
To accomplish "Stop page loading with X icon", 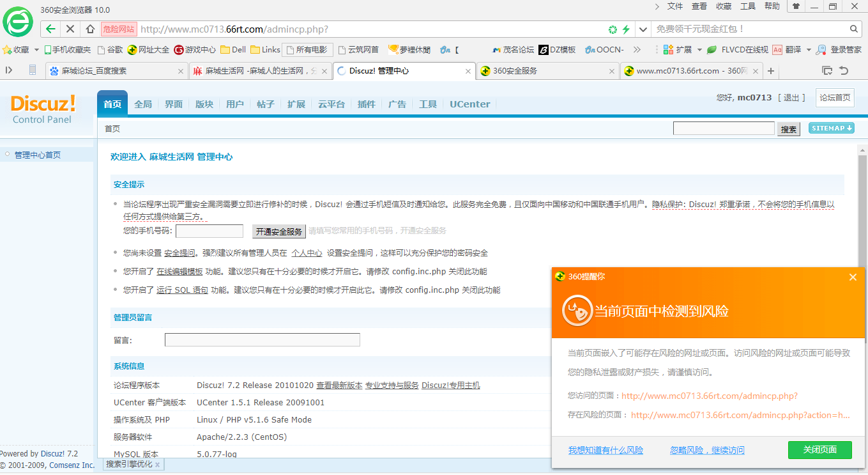I will point(70,29).
